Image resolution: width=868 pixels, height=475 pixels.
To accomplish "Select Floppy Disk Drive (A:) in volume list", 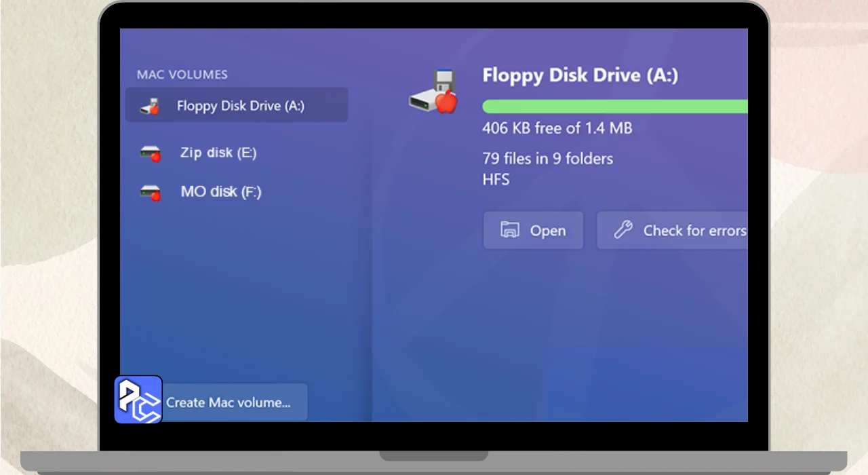I will click(x=240, y=106).
